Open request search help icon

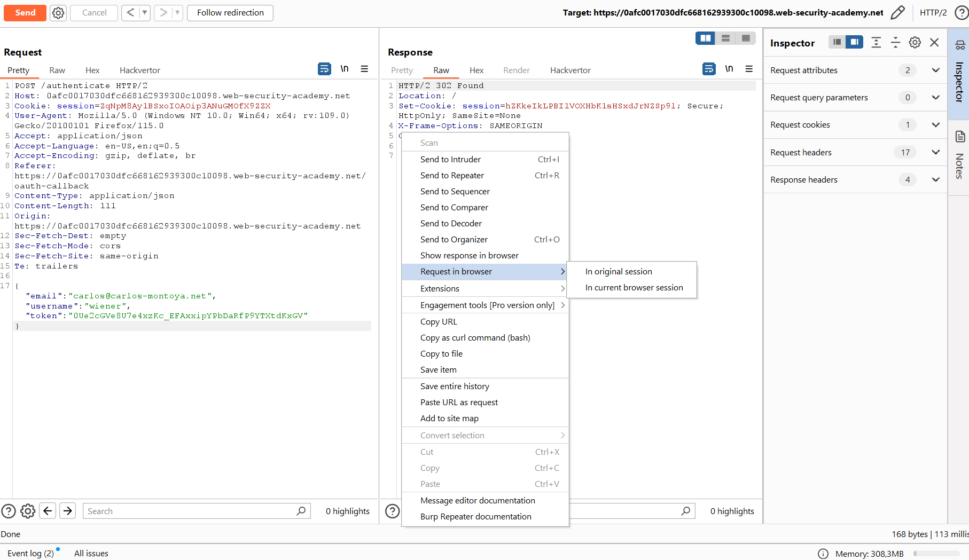[x=9, y=511]
